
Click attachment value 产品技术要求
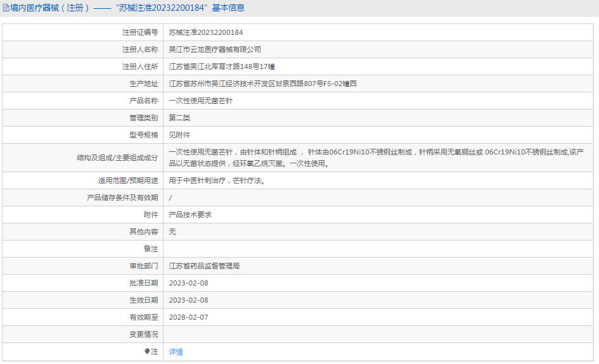pyautogui.click(x=190, y=215)
